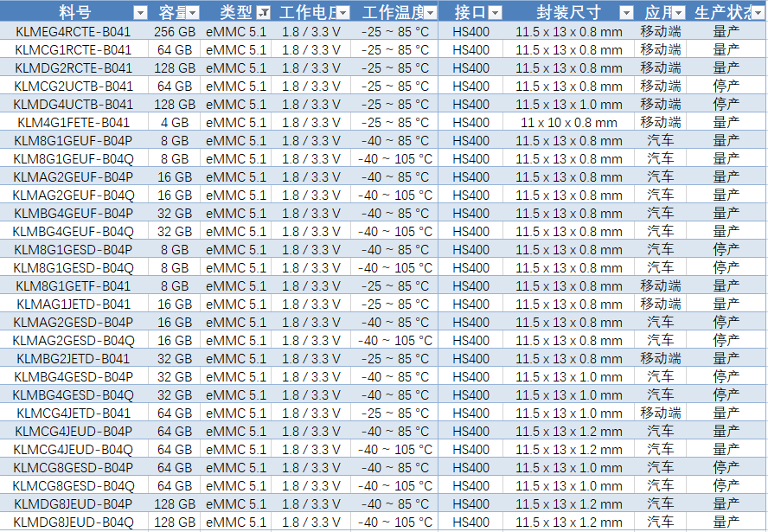Click 11.5 x 13 x 1.0 mm in KLMDG4UCTB-B041 row
Image resolution: width=768 pixels, height=532 pixels.
click(x=569, y=105)
